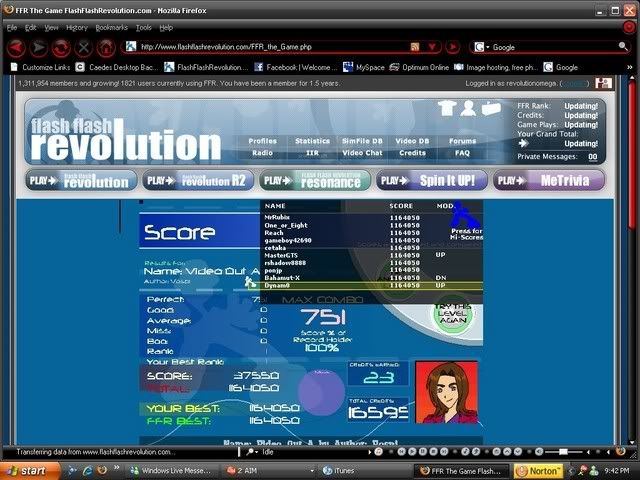The image size is (640, 480).
Task: Go to browser Home via house icon
Action: click(105, 47)
